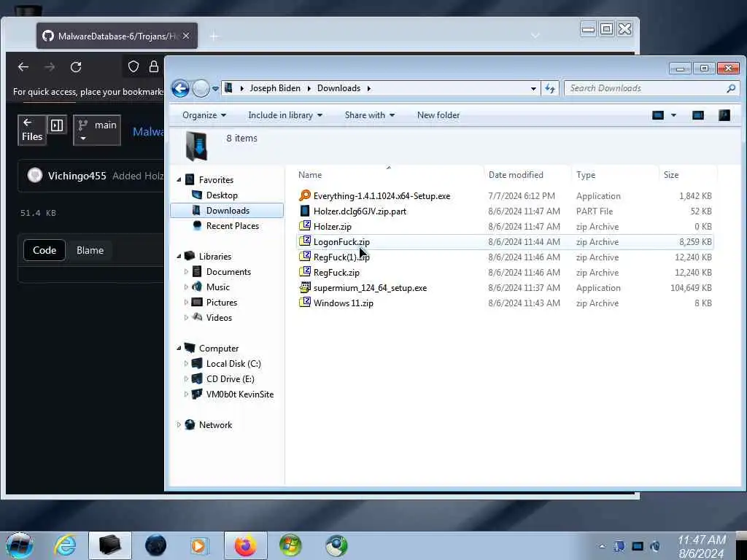Viewport: 747px width, 560px height.
Task: Click the Vichingo455 author link
Action: coord(77,176)
